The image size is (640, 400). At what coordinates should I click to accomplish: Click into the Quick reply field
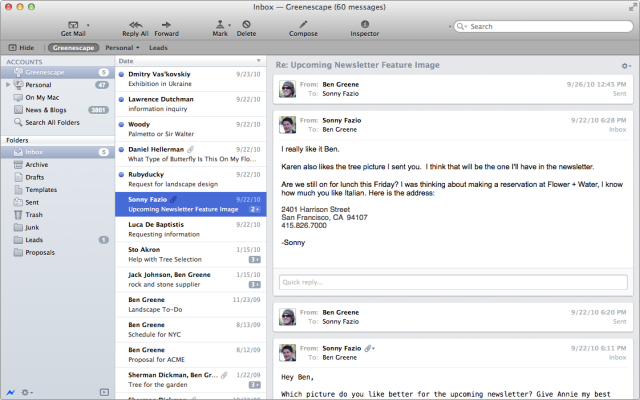453,282
